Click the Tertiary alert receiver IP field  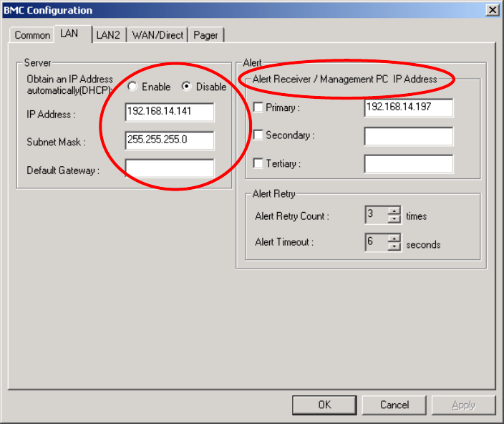coord(409,164)
